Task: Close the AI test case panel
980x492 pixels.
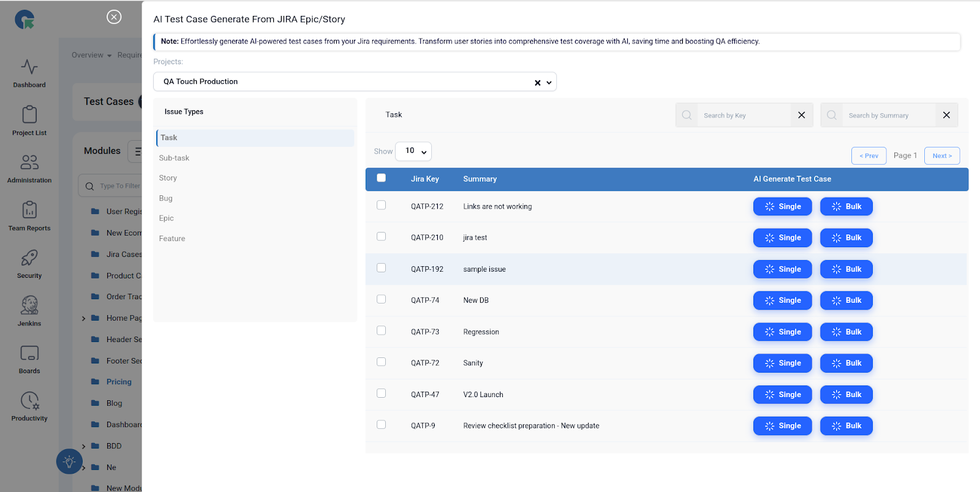Action: pyautogui.click(x=114, y=17)
